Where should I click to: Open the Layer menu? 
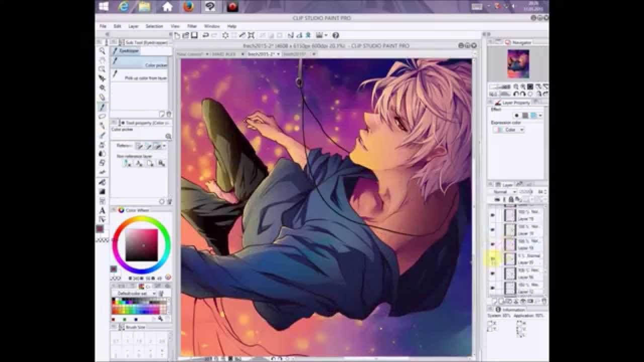coord(133,26)
